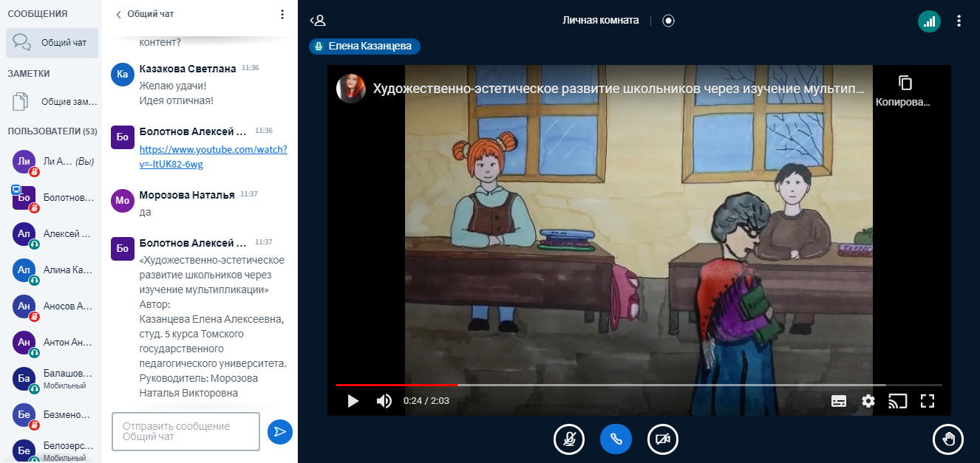Click the line 'Руководитель: Морозова' in chat
This screenshot has height=463, width=980.
pyautogui.click(x=199, y=379)
